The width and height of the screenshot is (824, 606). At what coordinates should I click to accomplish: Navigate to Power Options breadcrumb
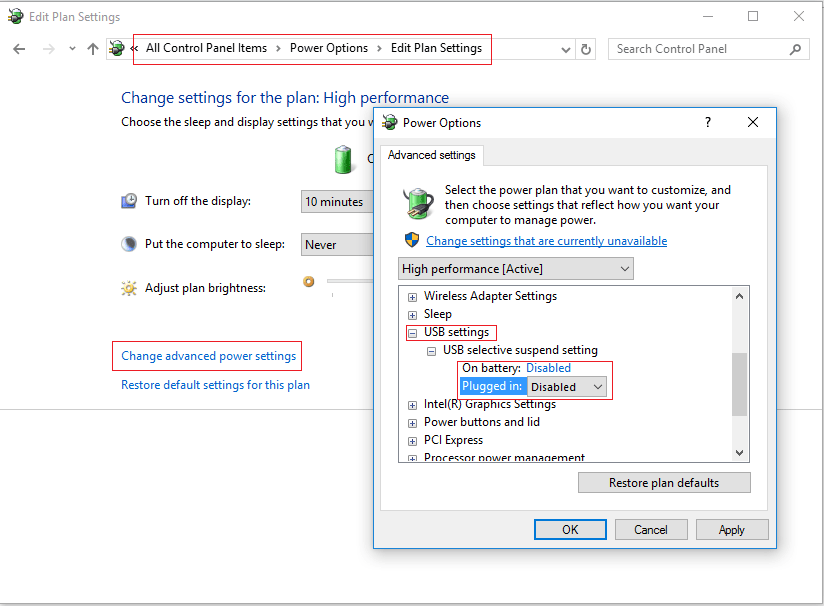coord(329,48)
